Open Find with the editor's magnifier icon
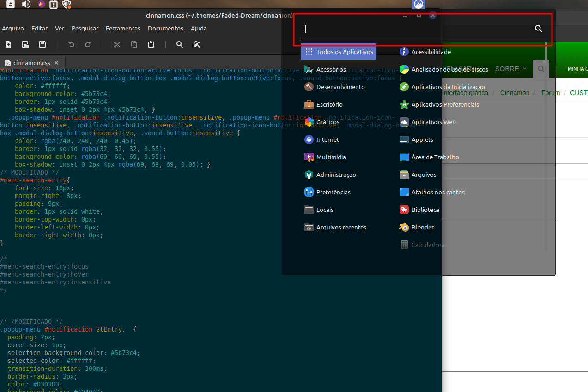 (x=180, y=45)
